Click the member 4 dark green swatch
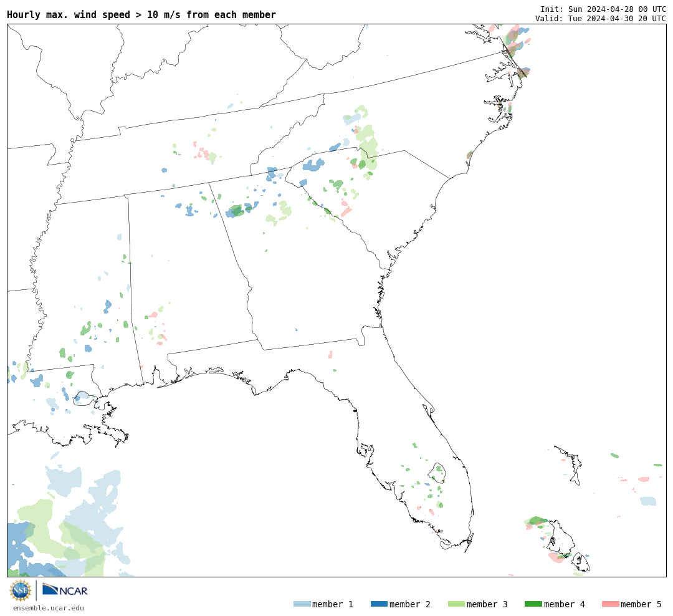673x616 pixels. (533, 604)
